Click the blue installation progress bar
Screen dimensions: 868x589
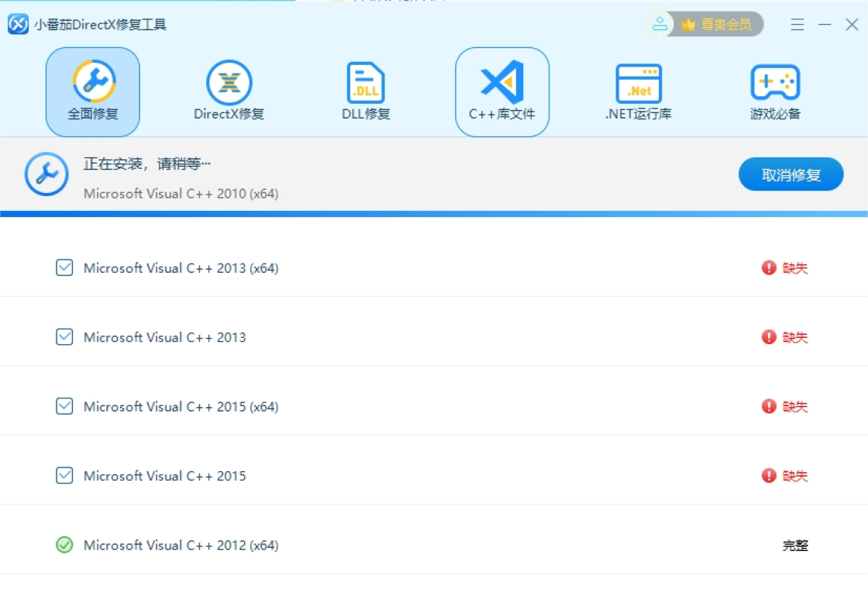pos(434,214)
